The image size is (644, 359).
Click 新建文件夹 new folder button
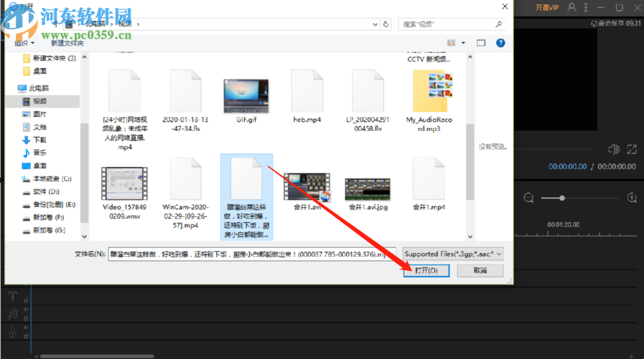pos(67,43)
